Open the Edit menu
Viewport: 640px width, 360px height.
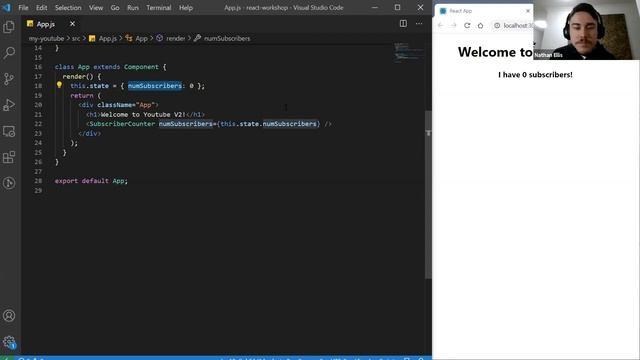coord(41,7)
